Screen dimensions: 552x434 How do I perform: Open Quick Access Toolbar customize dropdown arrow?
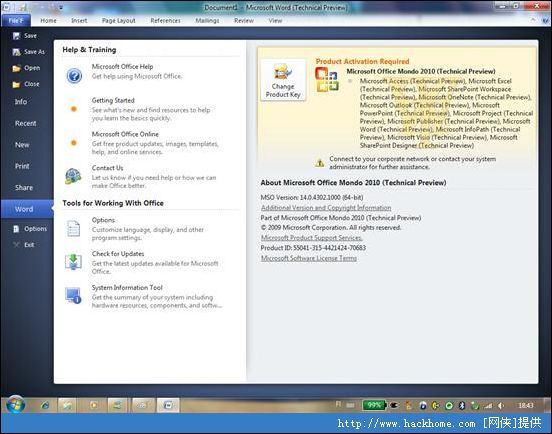coord(61,7)
